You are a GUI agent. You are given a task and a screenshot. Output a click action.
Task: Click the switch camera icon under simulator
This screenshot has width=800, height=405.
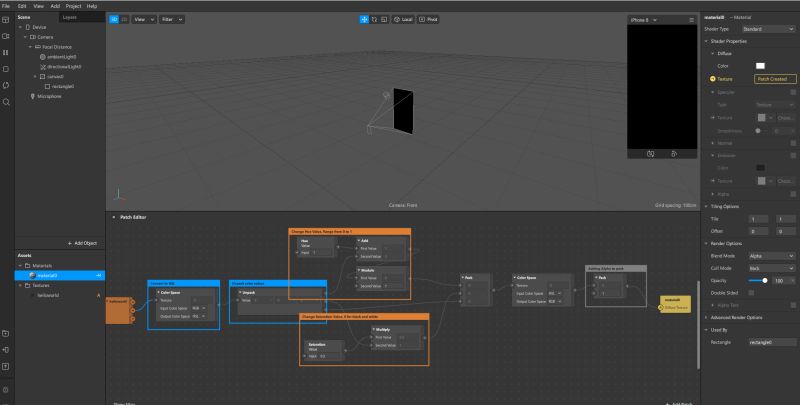(x=651, y=154)
